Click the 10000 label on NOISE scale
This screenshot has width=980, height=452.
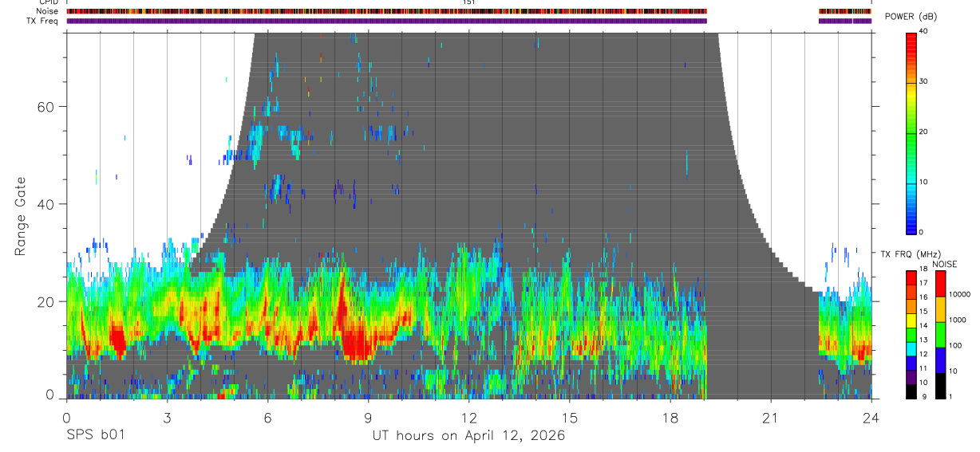click(x=961, y=294)
